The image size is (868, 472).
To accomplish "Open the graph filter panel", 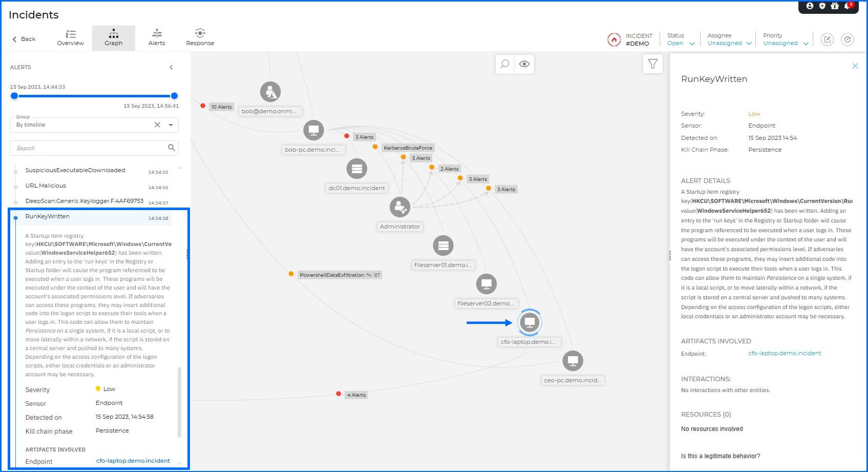I will click(652, 64).
